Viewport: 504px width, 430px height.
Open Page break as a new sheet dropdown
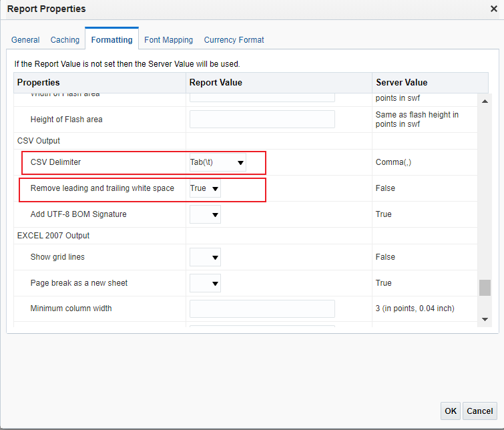(205, 284)
